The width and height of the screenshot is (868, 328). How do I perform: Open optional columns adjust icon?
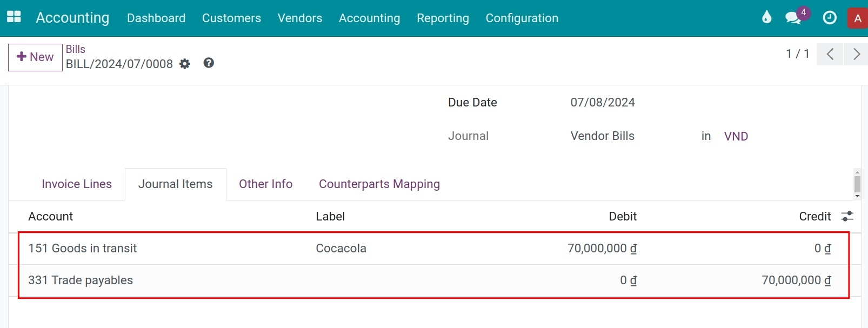click(847, 216)
